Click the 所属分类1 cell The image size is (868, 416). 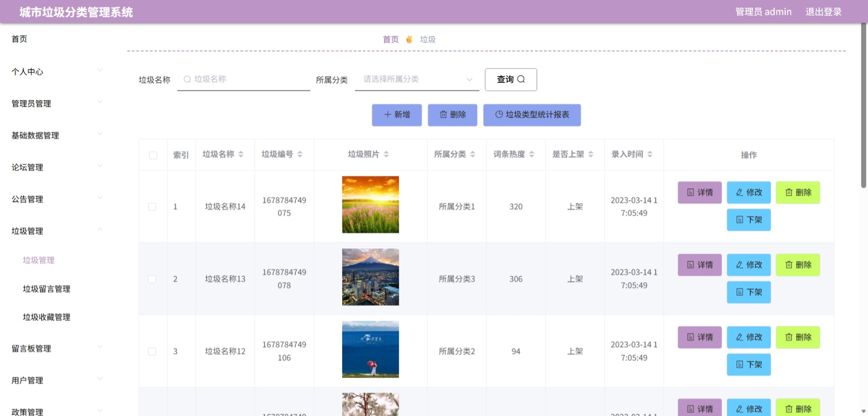click(457, 207)
